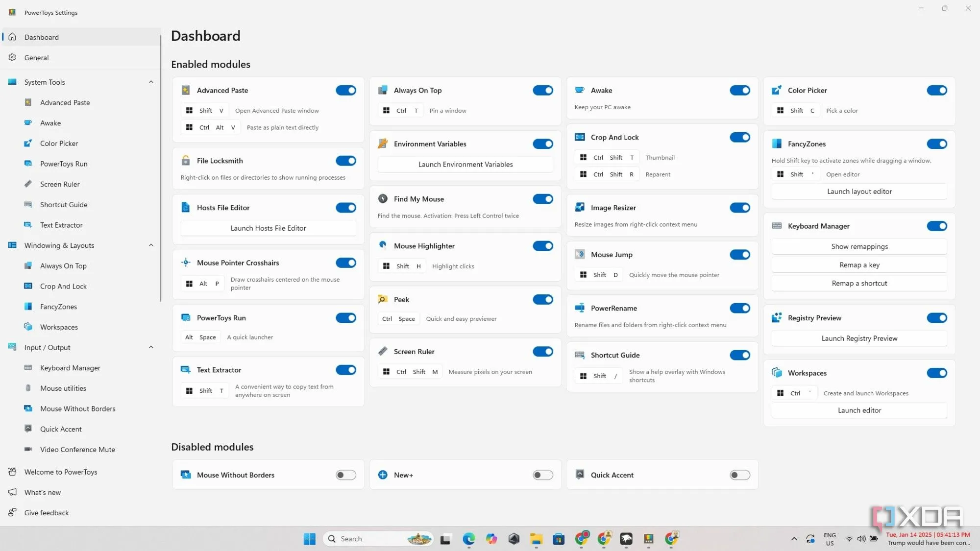Click the Image Resizer module icon
This screenshot has height=551, width=980.
click(x=580, y=208)
